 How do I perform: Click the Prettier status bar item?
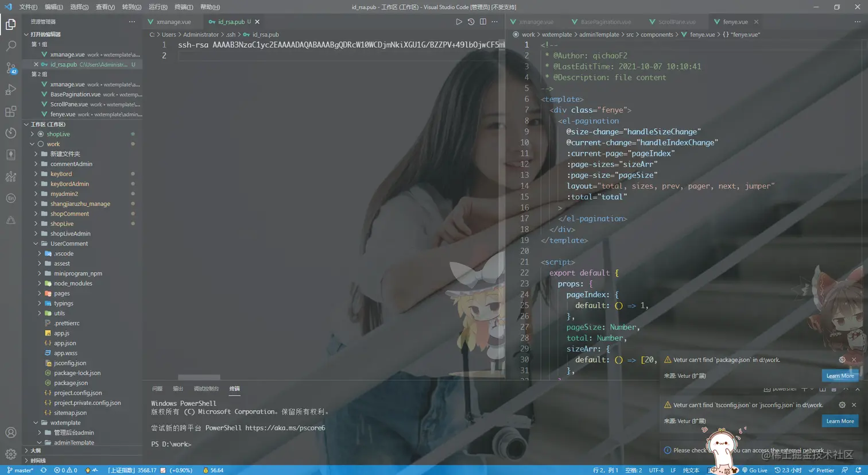pos(821,470)
